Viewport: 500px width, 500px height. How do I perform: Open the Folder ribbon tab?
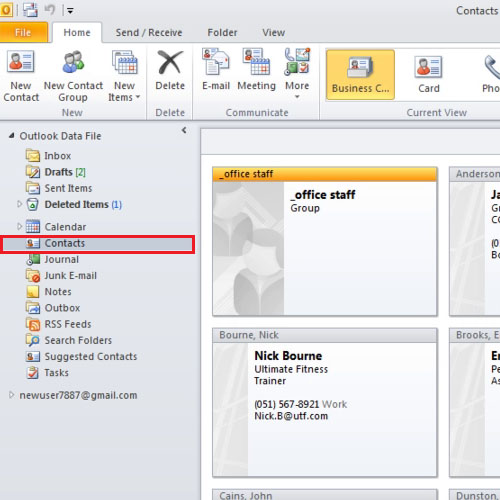pyautogui.click(x=222, y=33)
